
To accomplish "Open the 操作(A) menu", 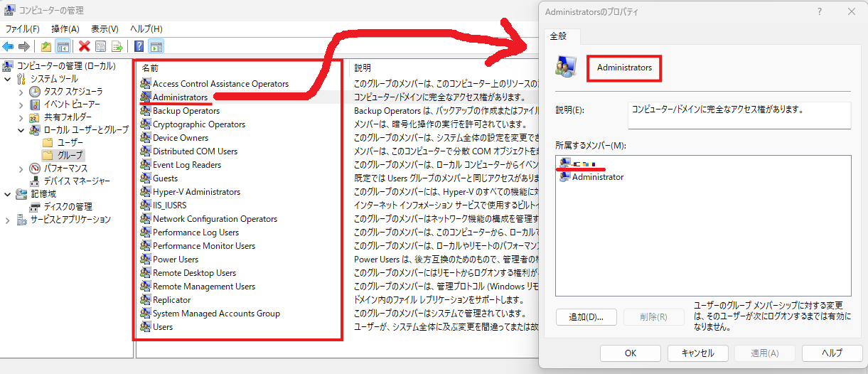I will pyautogui.click(x=65, y=28).
